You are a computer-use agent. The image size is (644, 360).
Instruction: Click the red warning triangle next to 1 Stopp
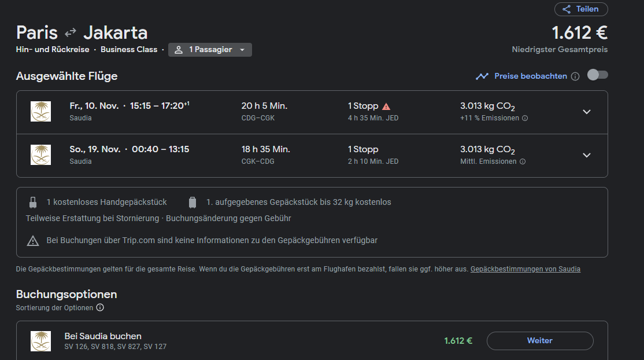click(386, 105)
